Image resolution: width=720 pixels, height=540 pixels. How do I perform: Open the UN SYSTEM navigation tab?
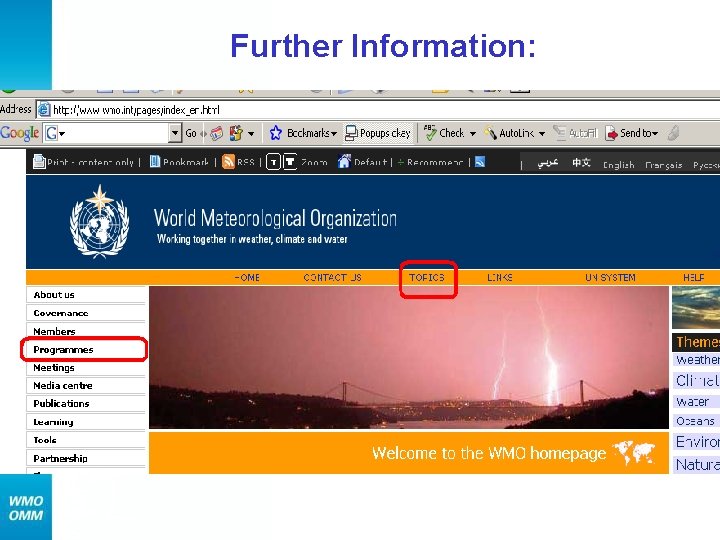[610, 277]
